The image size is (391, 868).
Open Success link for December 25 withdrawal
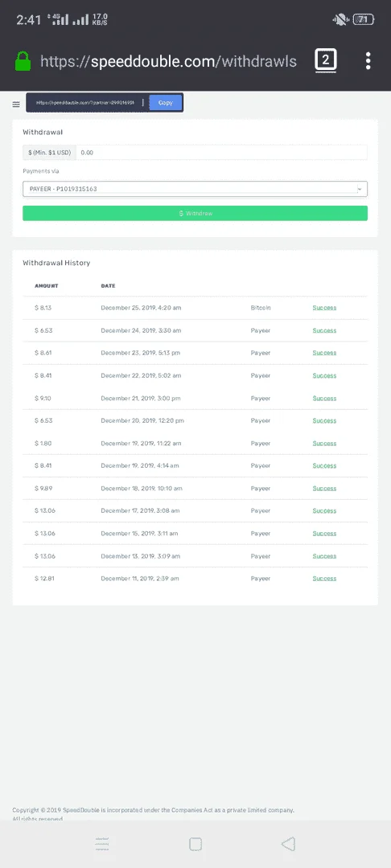click(324, 308)
